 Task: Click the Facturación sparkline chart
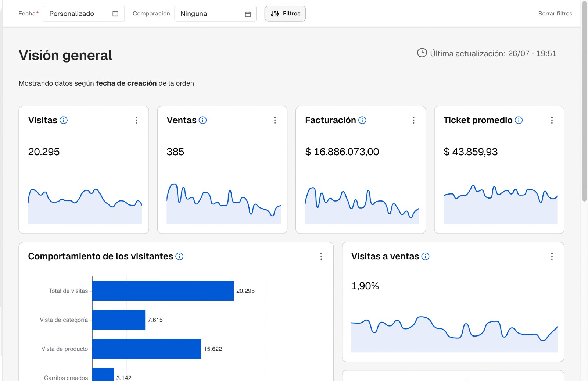coord(362,206)
